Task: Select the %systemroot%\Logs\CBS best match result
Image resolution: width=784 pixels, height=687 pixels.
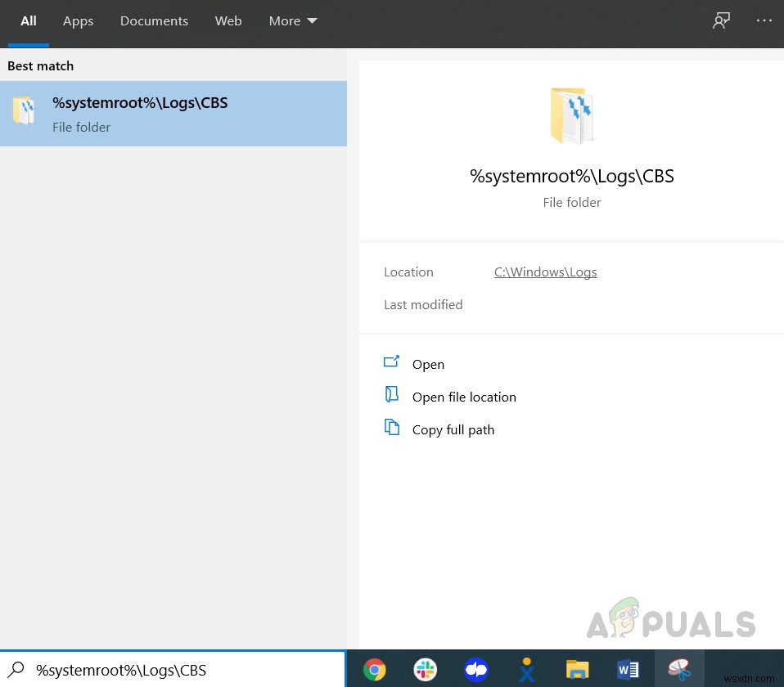Action: click(x=173, y=114)
